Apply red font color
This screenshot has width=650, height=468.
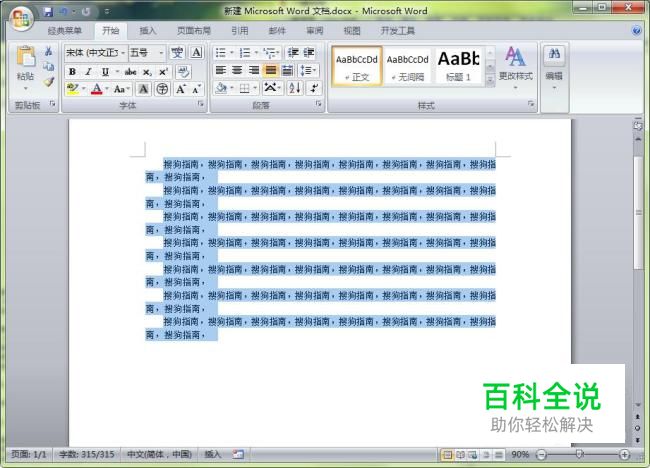tap(96, 89)
